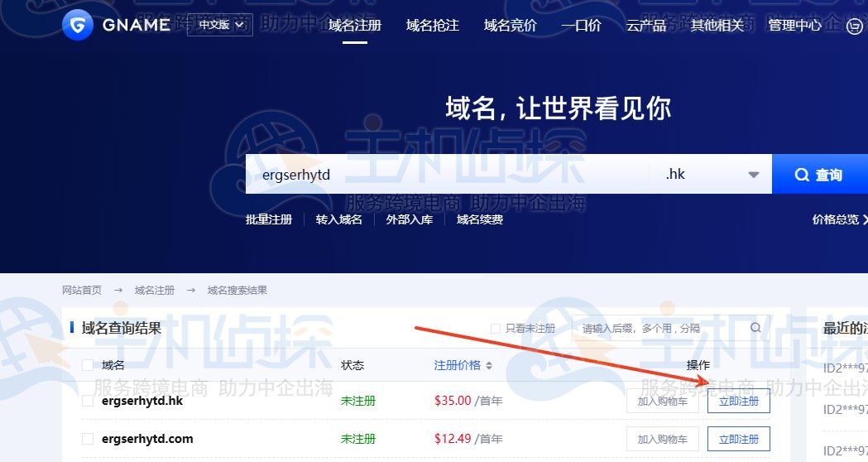Open 一口价 menu
Screen dimensions: 868x462
click(x=581, y=26)
